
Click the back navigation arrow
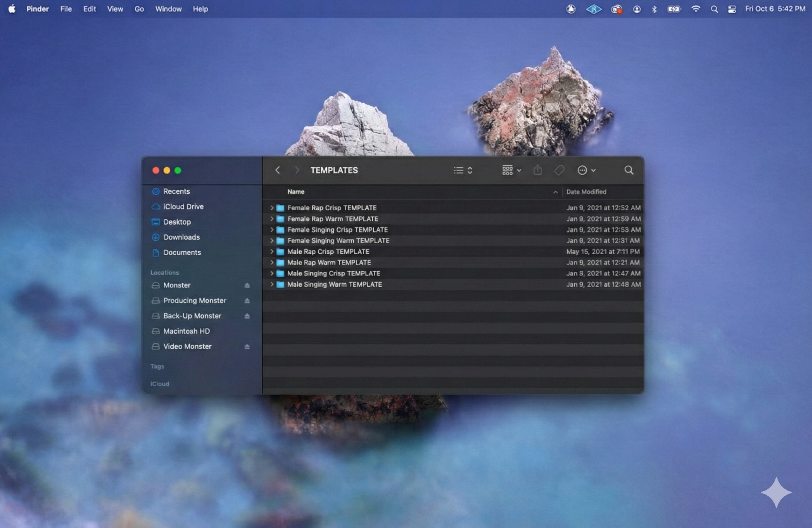click(277, 170)
